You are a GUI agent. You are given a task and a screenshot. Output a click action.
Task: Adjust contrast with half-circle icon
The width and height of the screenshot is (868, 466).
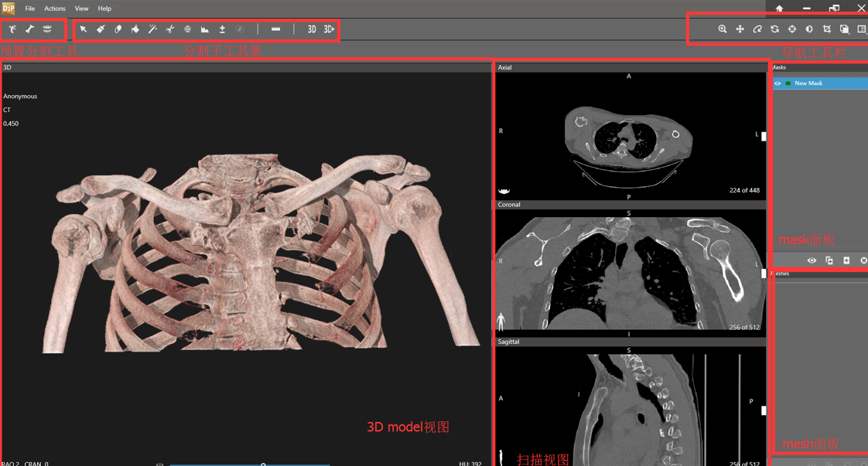[x=809, y=29]
